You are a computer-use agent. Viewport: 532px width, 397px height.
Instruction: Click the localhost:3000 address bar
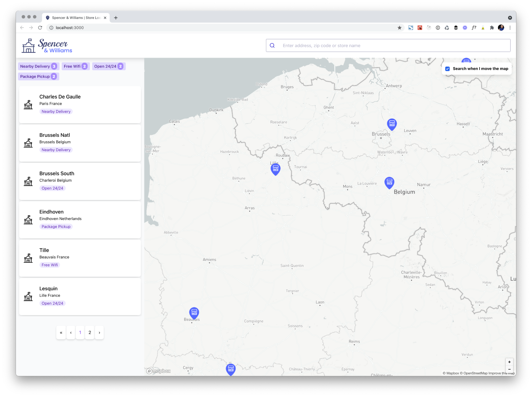pyautogui.click(x=225, y=28)
